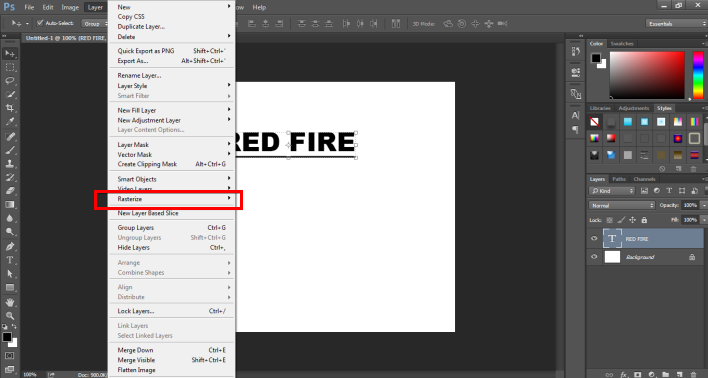Image resolution: width=708 pixels, height=378 pixels.
Task: Click inside the red color picker field
Action: pyautogui.click(x=647, y=75)
